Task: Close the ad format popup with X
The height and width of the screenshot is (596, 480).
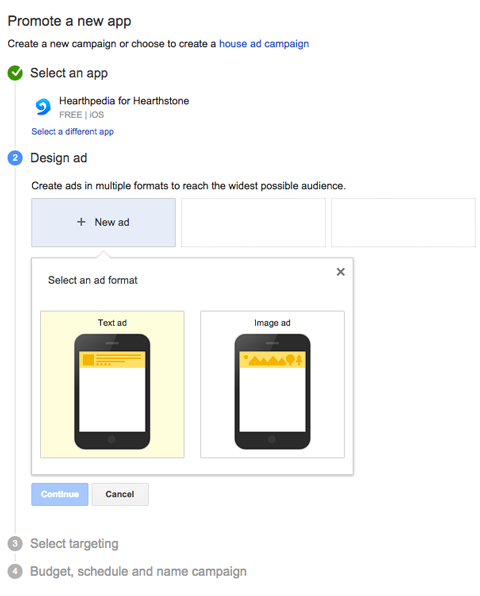Action: pos(341,272)
